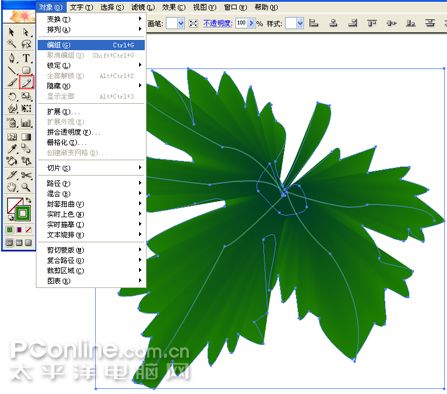Open the 滤镜 menu
Screen dimensions: 447x394
point(143,7)
